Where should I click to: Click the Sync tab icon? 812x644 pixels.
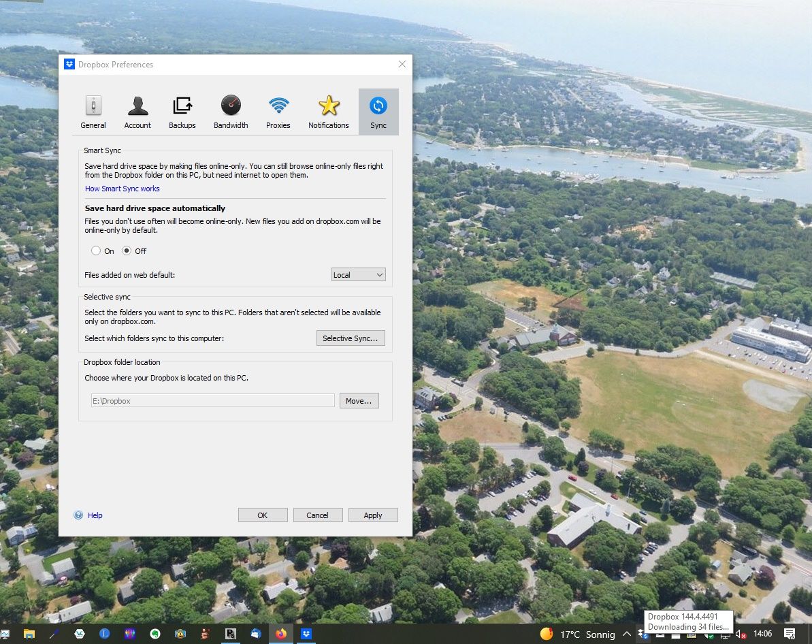click(378, 106)
